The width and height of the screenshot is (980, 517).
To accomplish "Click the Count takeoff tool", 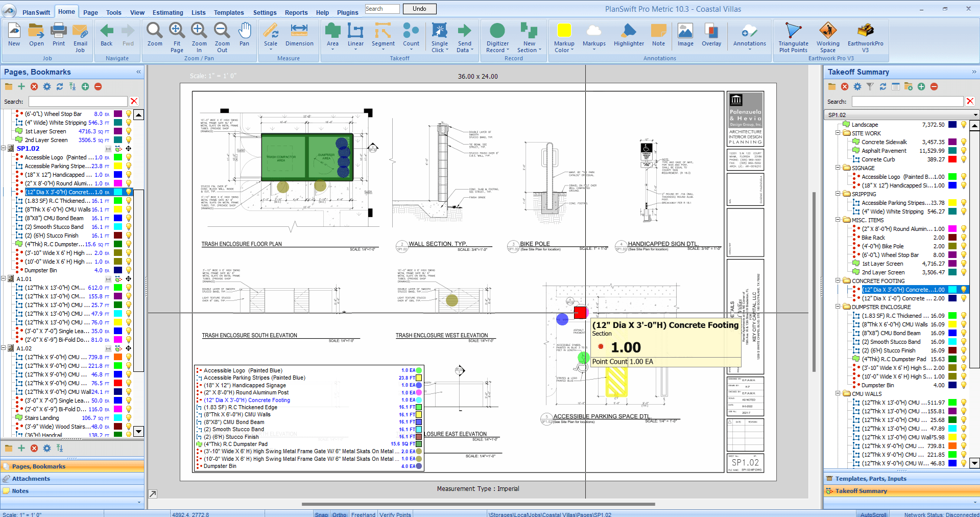I will (411, 35).
